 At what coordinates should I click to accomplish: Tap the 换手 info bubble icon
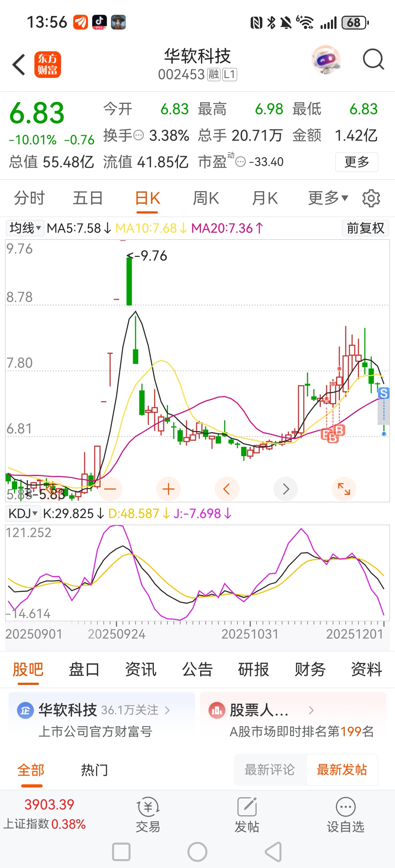pyautogui.click(x=138, y=136)
